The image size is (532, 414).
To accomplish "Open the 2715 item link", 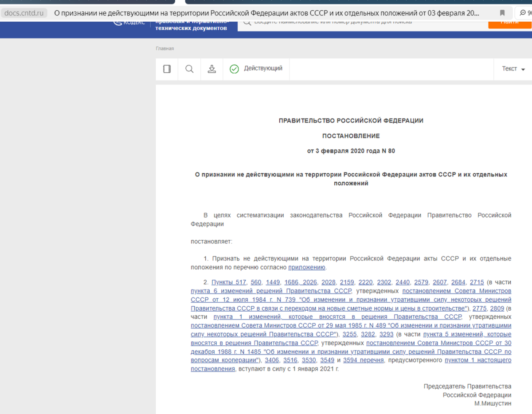I will [477, 282].
